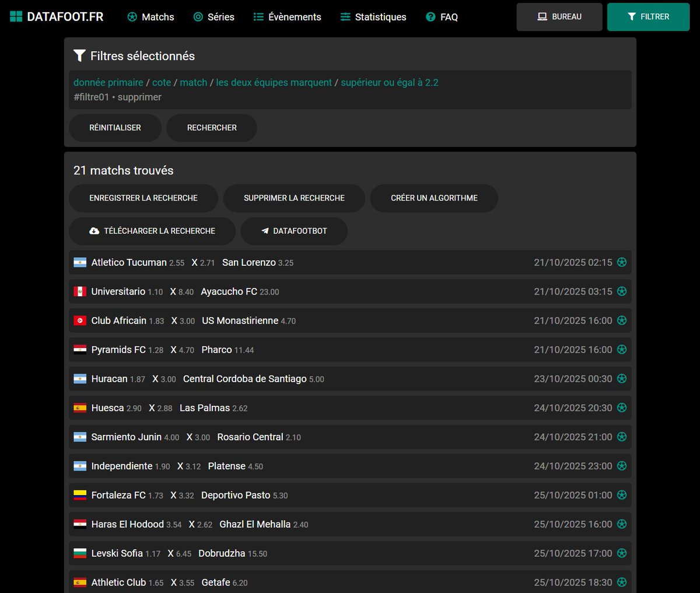Click CRÉER UN ALGORITHME

pos(434,198)
